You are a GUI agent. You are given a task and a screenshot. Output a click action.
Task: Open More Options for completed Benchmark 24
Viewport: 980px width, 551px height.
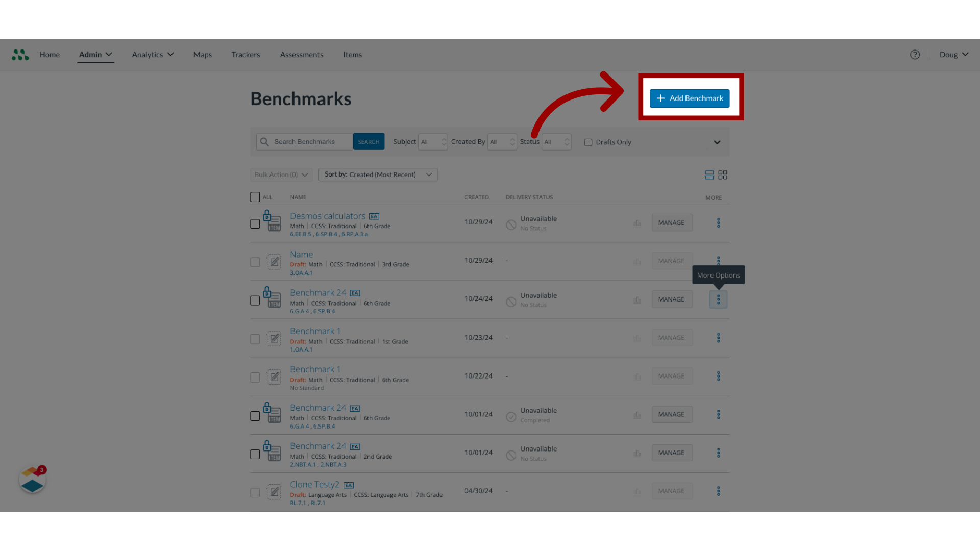(718, 414)
